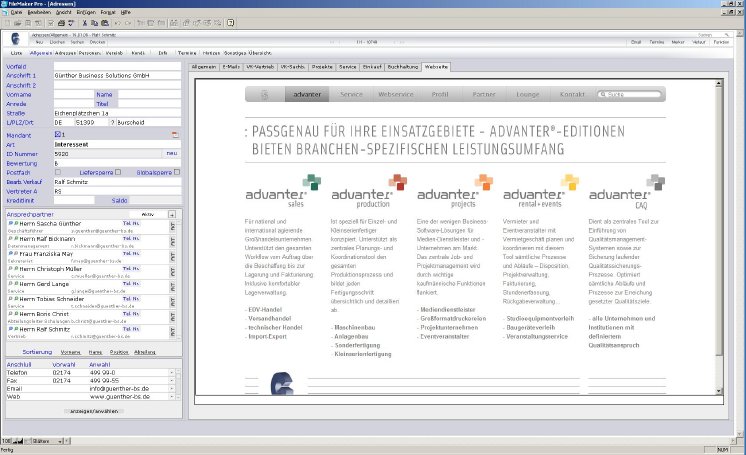The image size is (746, 455).
Task: Click the INT button for Ralf Schmitz
Action: pyautogui.click(x=173, y=332)
